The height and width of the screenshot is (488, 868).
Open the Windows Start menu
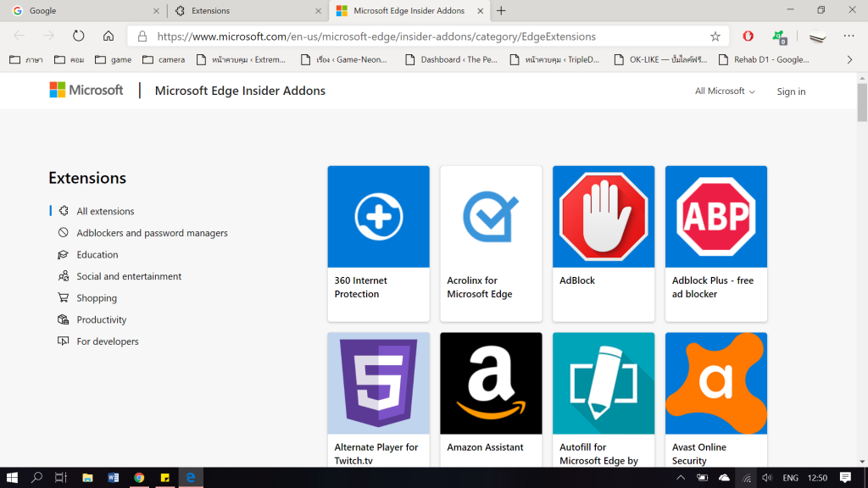(12, 478)
